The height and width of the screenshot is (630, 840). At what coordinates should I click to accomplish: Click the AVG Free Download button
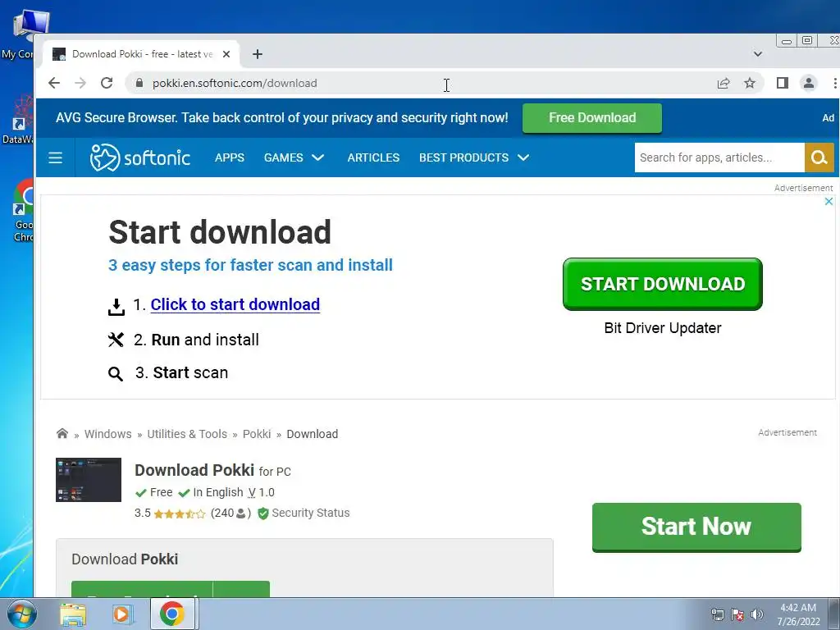[592, 118]
